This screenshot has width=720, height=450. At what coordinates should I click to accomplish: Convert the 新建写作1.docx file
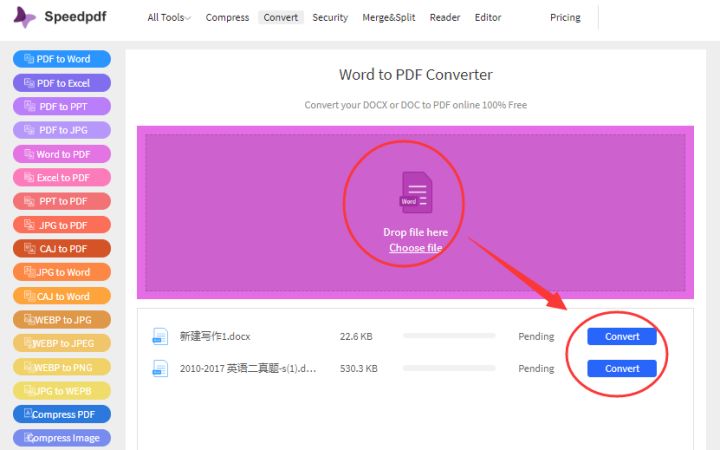tap(622, 337)
